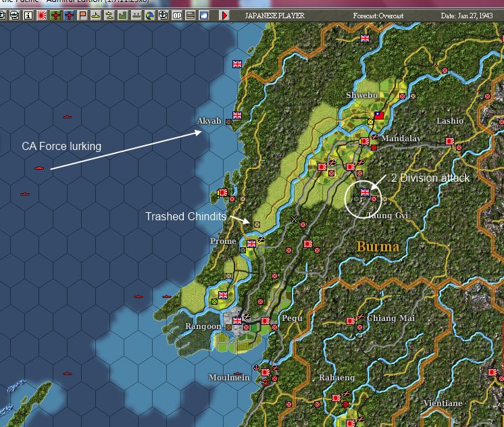Select the Japanese flag unit at Pegu
This screenshot has width=504, height=427.
pos(266,320)
